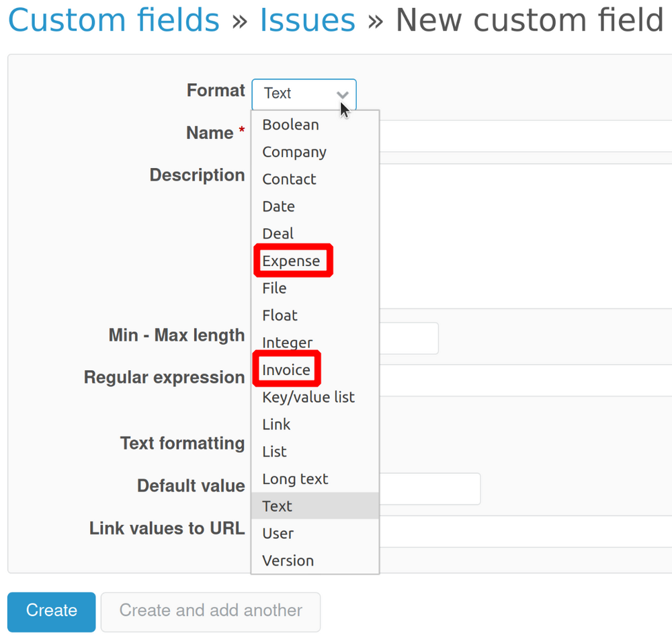672x643 pixels.
Task: Pick Long text from the format options
Action: coord(295,479)
